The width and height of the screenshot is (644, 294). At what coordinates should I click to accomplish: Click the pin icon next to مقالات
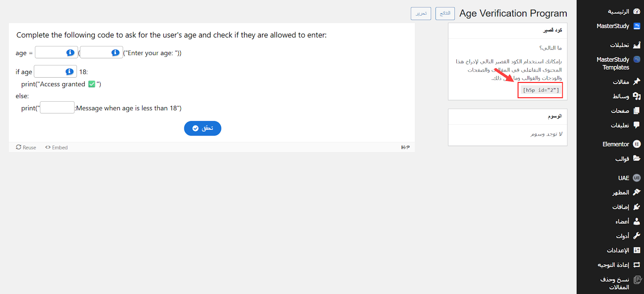[x=637, y=82]
